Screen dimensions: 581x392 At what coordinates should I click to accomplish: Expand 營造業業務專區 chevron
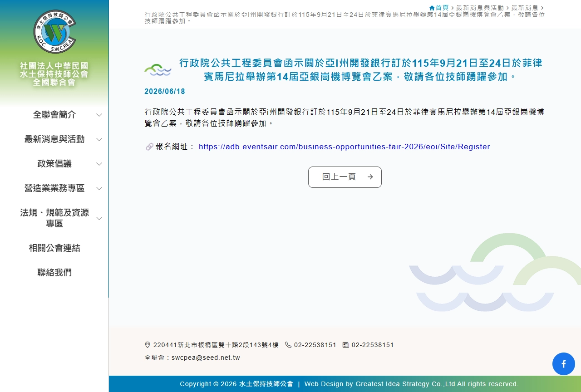click(x=99, y=188)
